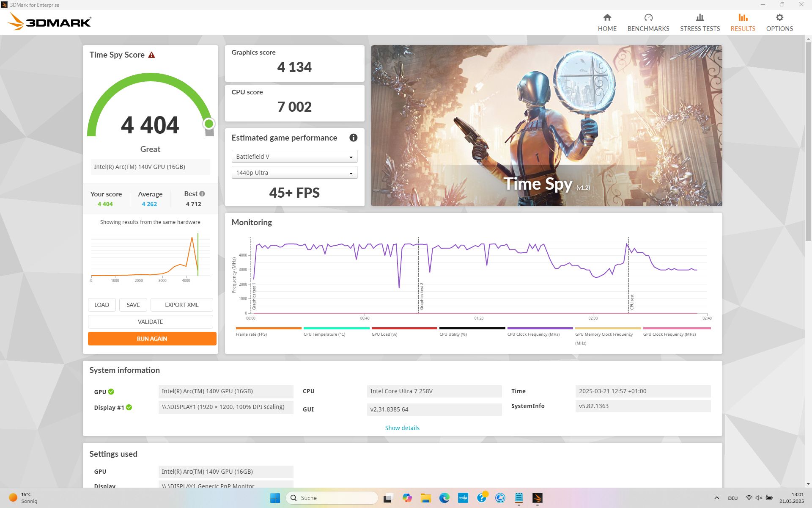Open the Estimated game performance info icon

(353, 138)
